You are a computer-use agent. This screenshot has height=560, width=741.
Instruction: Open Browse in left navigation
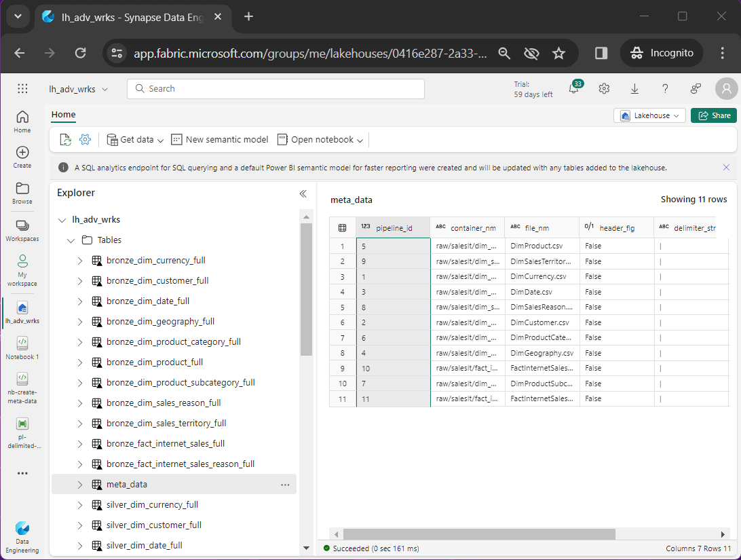(x=22, y=193)
